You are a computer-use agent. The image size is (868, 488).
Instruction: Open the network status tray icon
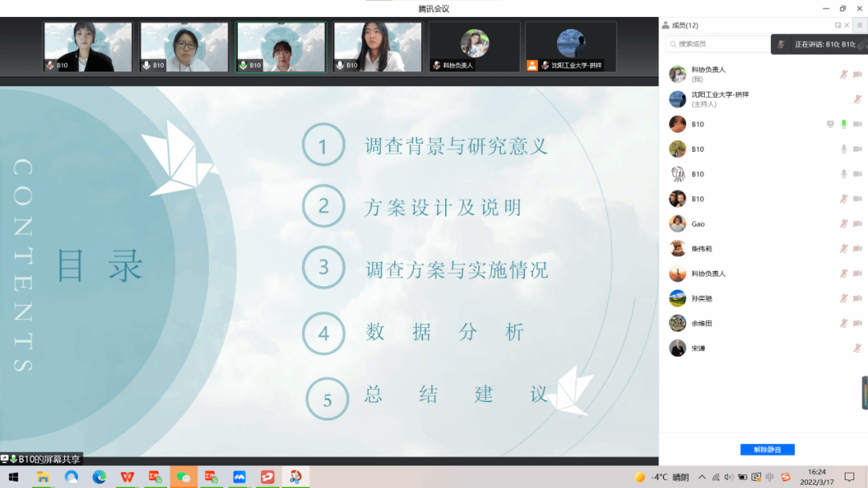tap(716, 478)
